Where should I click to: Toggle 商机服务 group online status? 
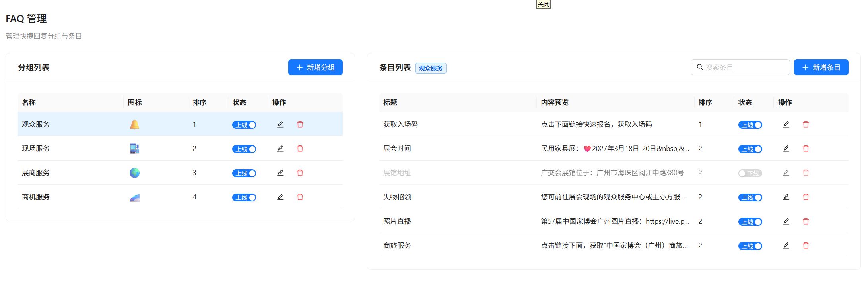coord(244,197)
